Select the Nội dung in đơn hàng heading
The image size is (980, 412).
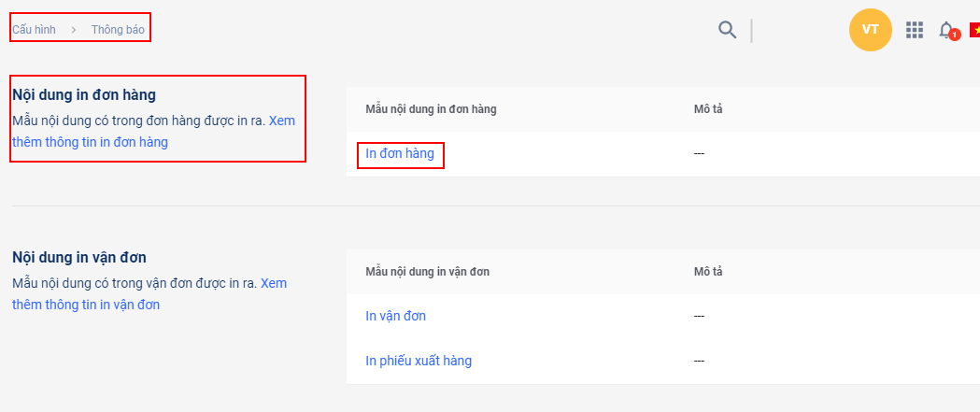tap(83, 94)
